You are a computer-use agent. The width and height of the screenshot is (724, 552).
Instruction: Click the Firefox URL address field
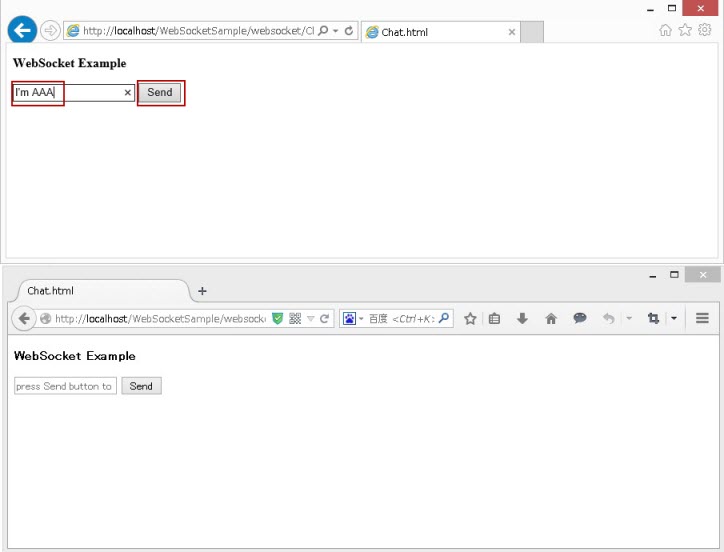(x=160, y=319)
